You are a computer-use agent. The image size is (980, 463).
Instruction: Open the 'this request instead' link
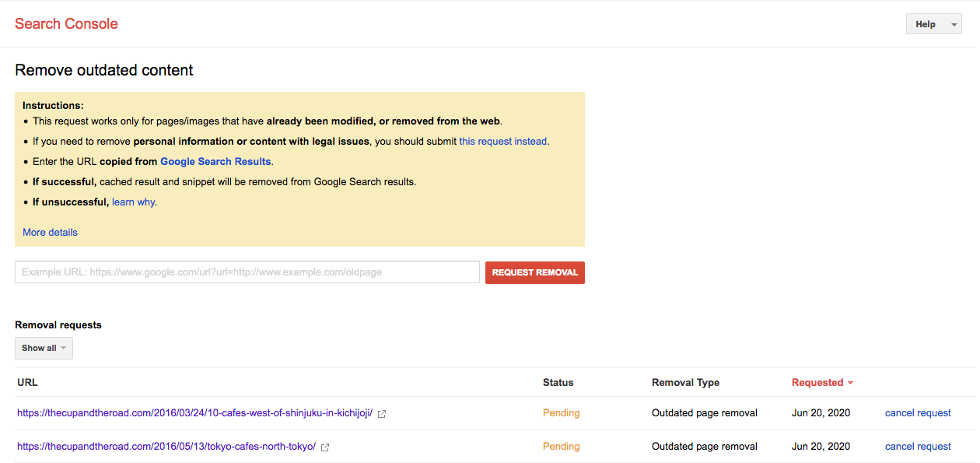503,142
